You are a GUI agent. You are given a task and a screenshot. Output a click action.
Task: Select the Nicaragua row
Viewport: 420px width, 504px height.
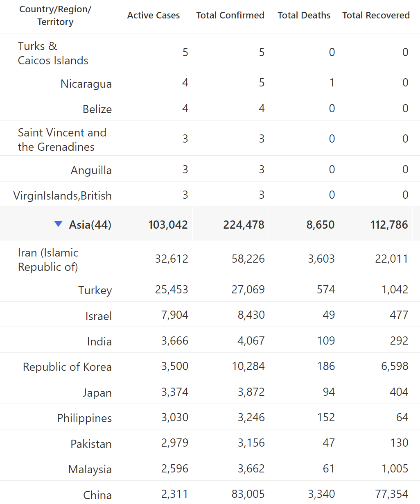[x=210, y=82]
